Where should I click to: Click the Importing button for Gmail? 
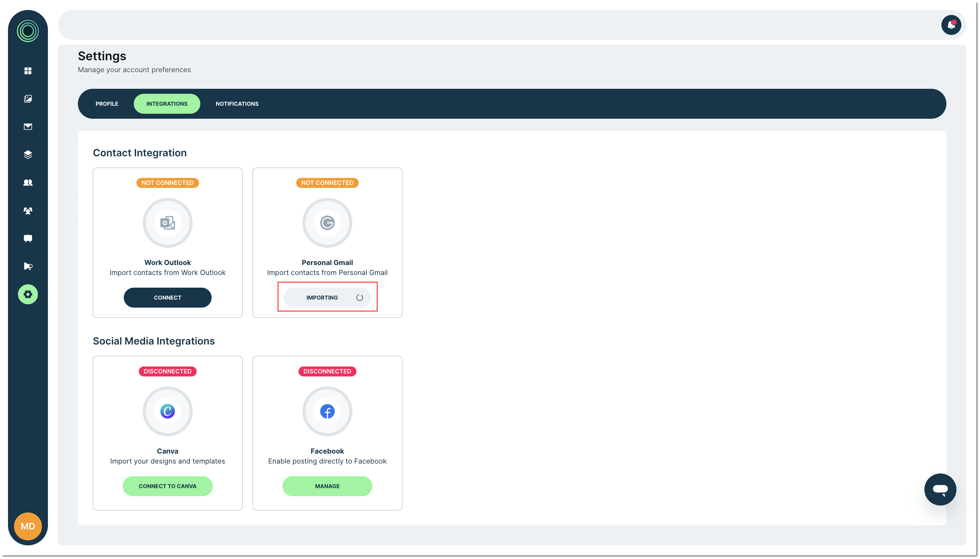(x=327, y=298)
